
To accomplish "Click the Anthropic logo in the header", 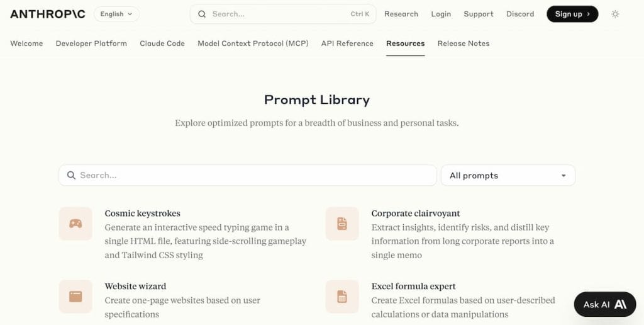I will click(48, 14).
